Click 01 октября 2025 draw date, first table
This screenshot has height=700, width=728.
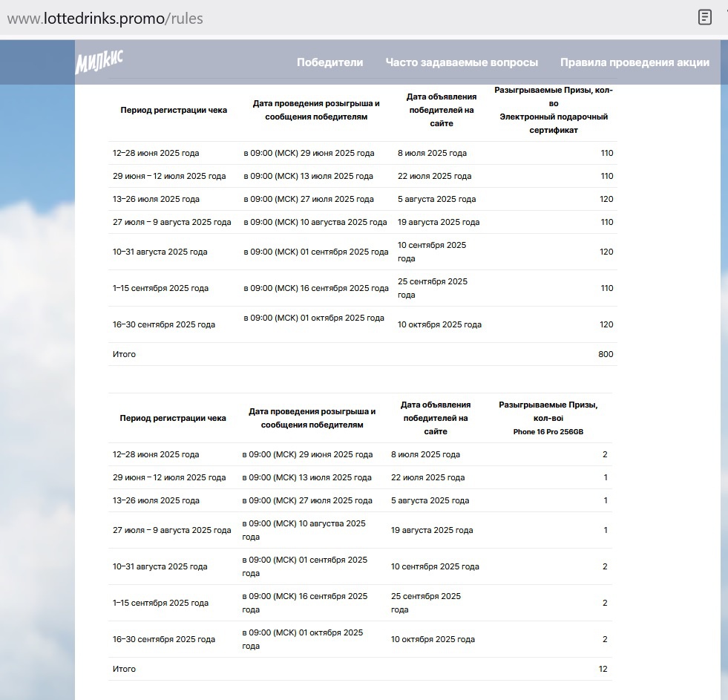tap(314, 318)
